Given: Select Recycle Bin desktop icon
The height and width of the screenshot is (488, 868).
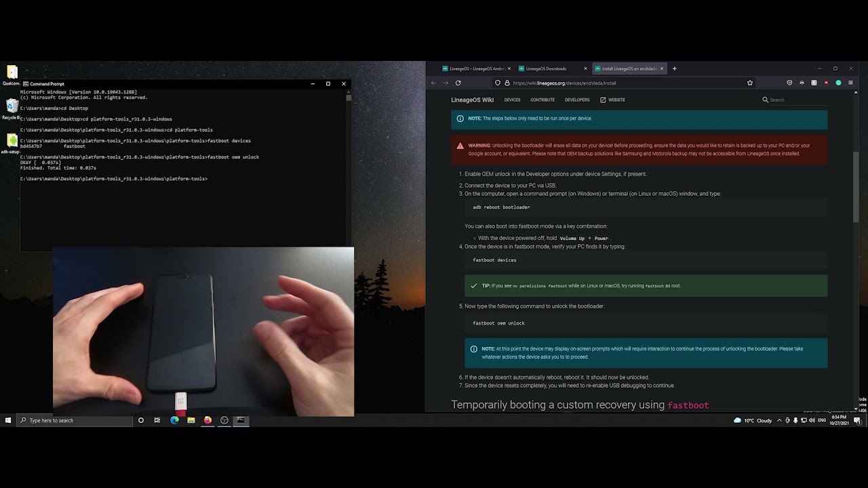Looking at the screenshot, I should click(x=12, y=108).
